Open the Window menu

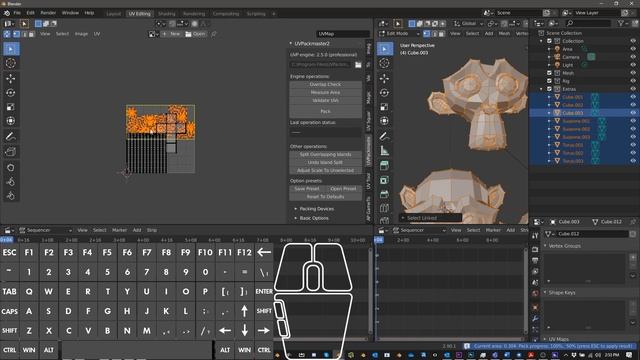[x=70, y=13]
